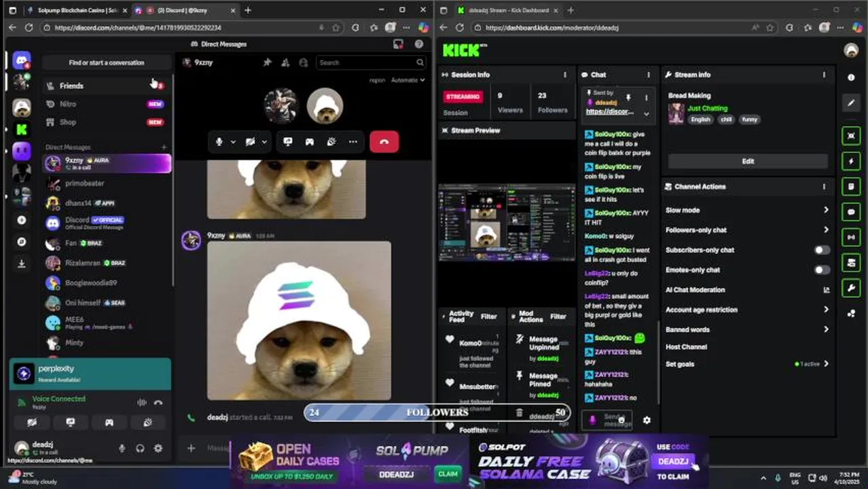Create DM using plus beside Direct Messages
Image resolution: width=868 pixels, height=489 pixels.
pyautogui.click(x=164, y=147)
